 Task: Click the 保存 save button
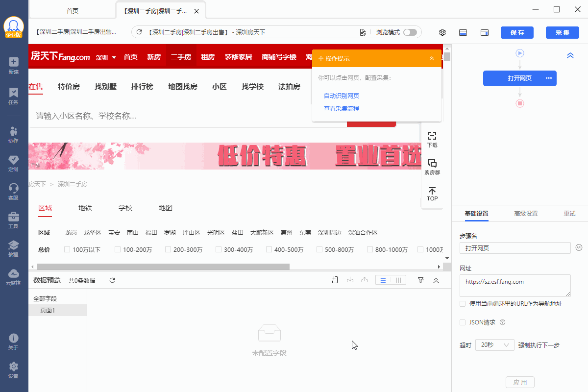click(517, 32)
